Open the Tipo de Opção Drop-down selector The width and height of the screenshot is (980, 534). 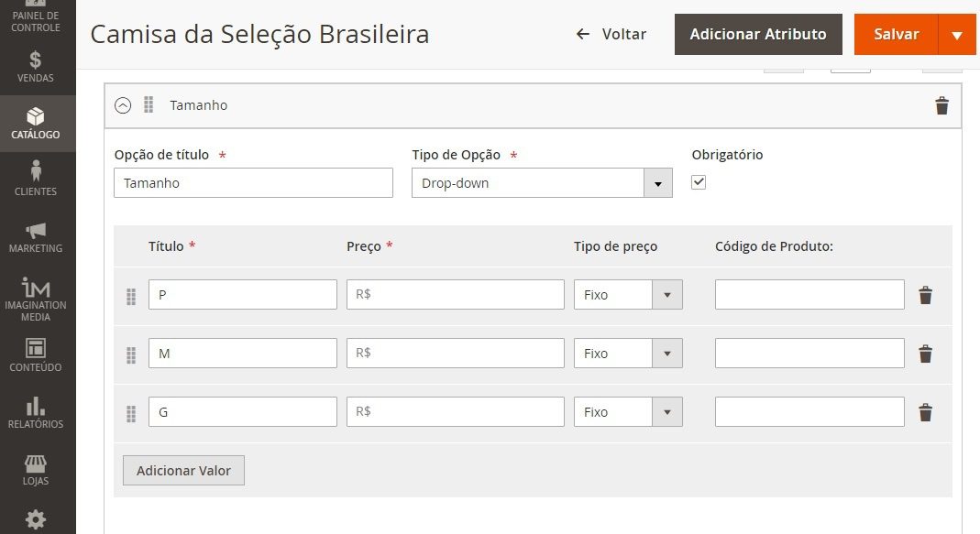pos(542,183)
